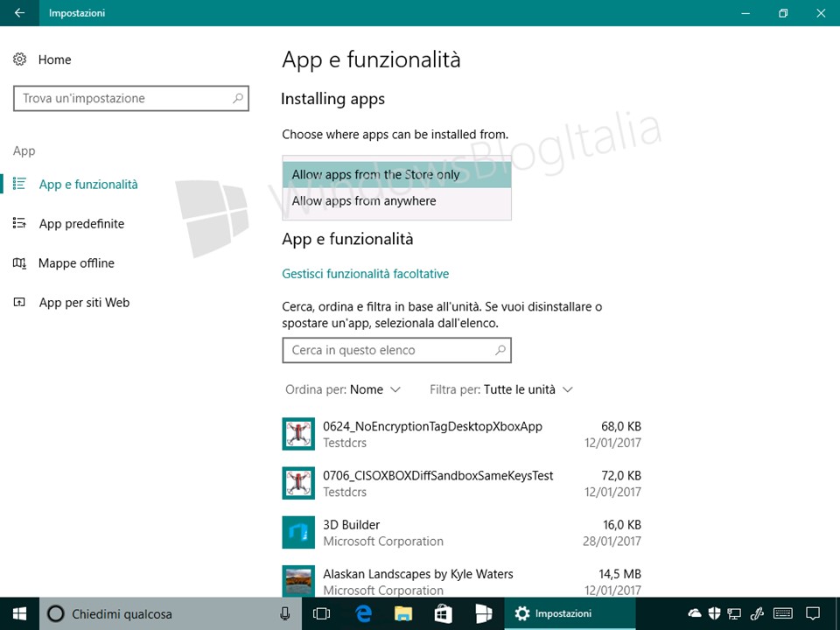The image size is (840, 630).
Task: Select Alaskan Landscapes by Kyle Waters entry
Action: 418,574
